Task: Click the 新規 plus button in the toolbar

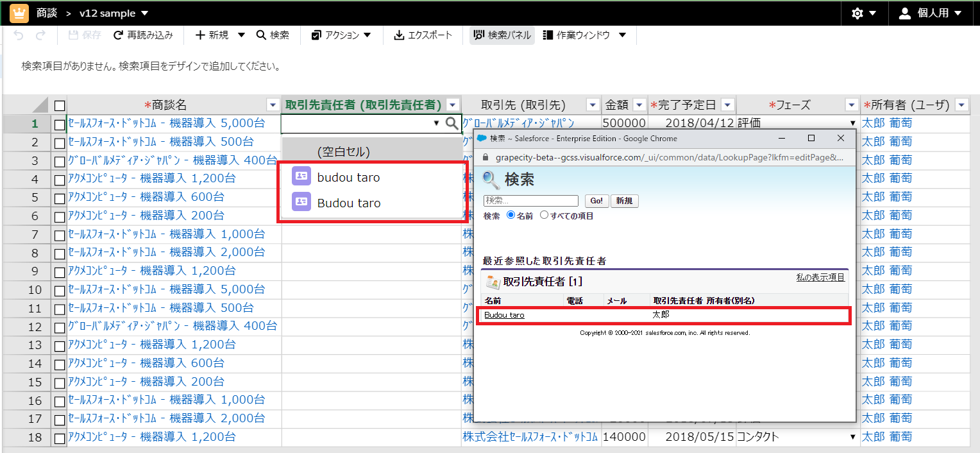Action: (212, 35)
